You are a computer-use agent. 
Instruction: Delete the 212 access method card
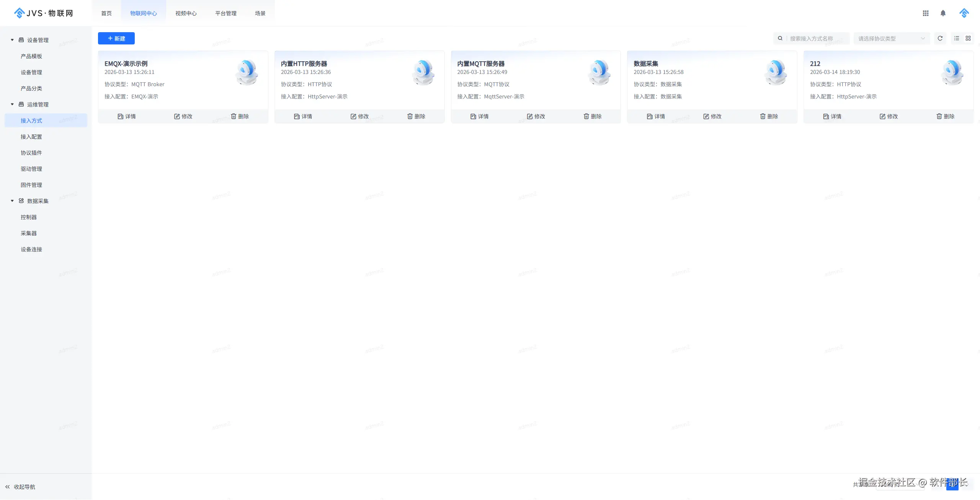click(945, 116)
